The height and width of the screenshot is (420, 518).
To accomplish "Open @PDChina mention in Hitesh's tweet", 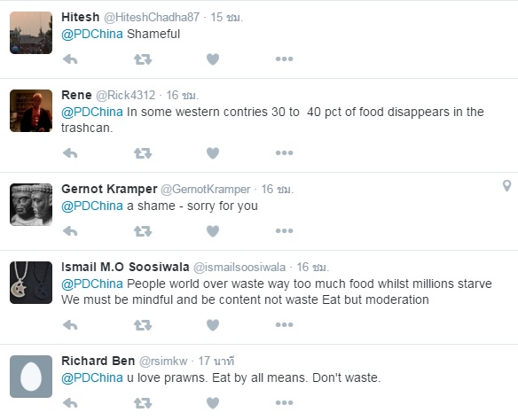I will pyautogui.click(x=92, y=34).
